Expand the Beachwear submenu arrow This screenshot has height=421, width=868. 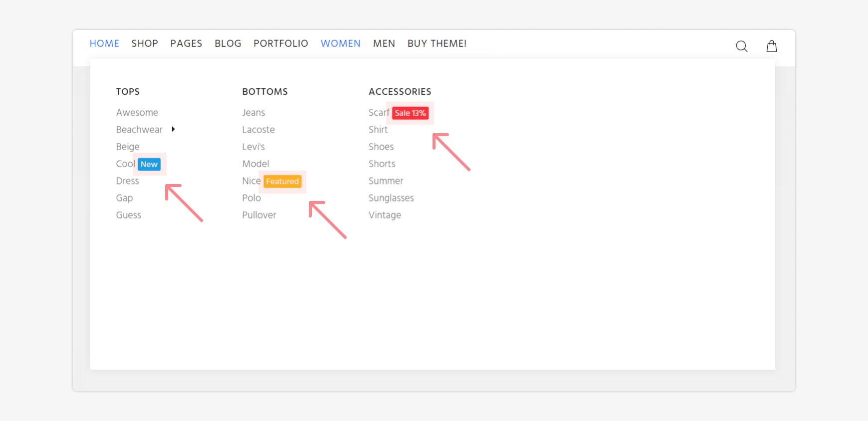pos(173,129)
